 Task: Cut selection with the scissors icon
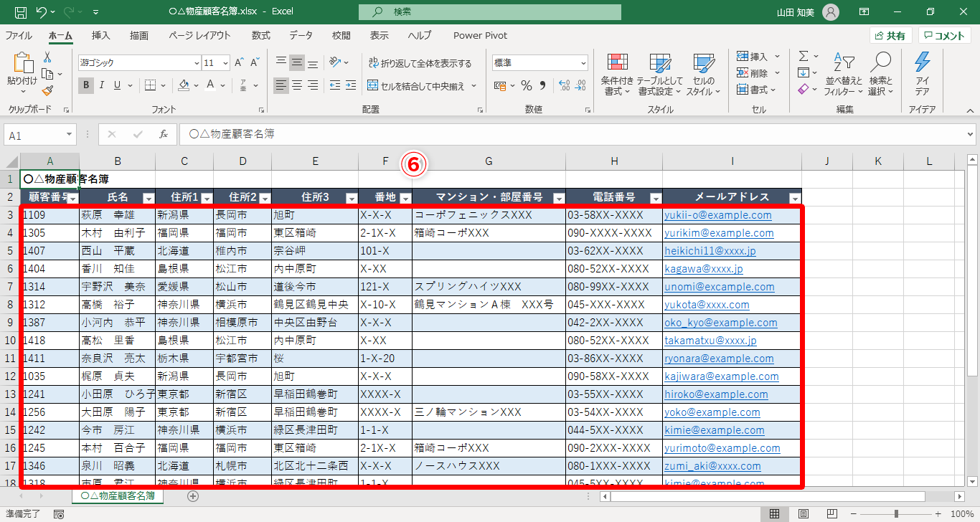pyautogui.click(x=47, y=57)
